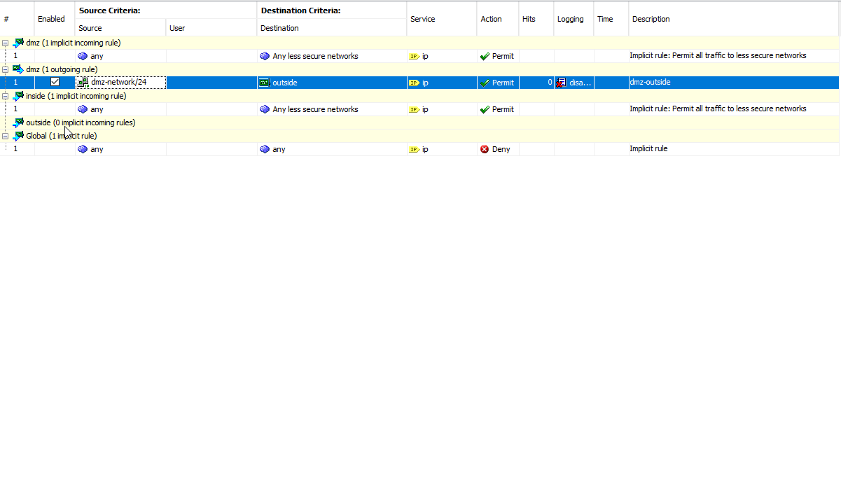Screen dimensions: 841x504
Task: Click the dmz-network/24 network object icon
Action: pos(83,82)
